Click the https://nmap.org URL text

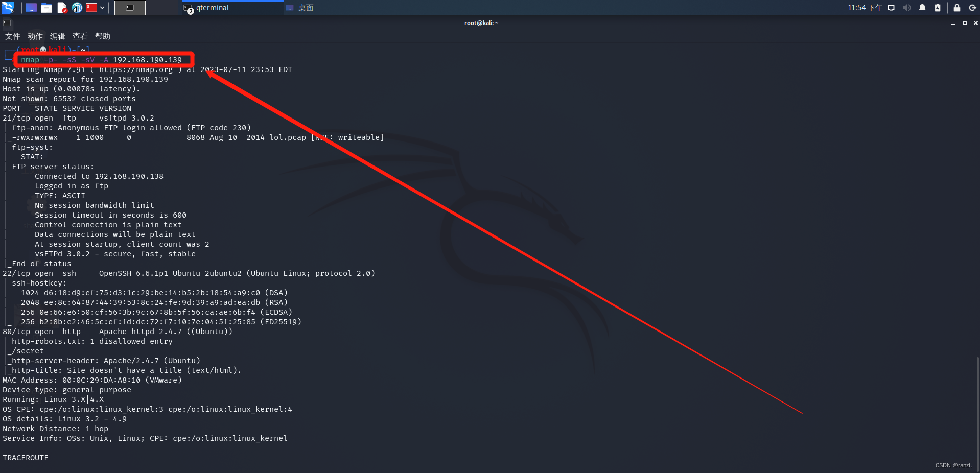point(136,69)
